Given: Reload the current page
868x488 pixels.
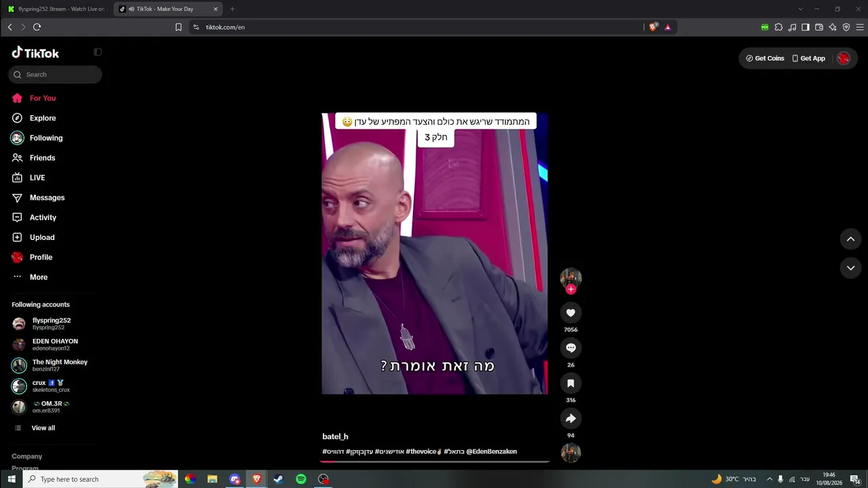Looking at the screenshot, I should [x=37, y=27].
